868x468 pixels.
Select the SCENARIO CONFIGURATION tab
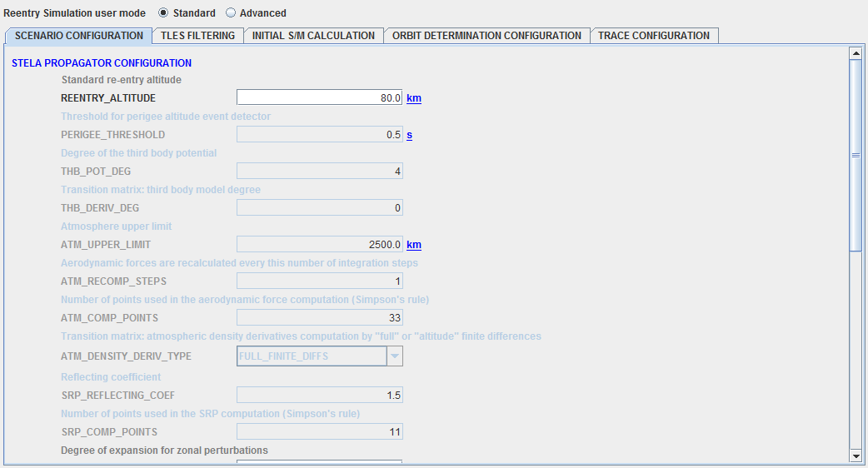point(79,36)
